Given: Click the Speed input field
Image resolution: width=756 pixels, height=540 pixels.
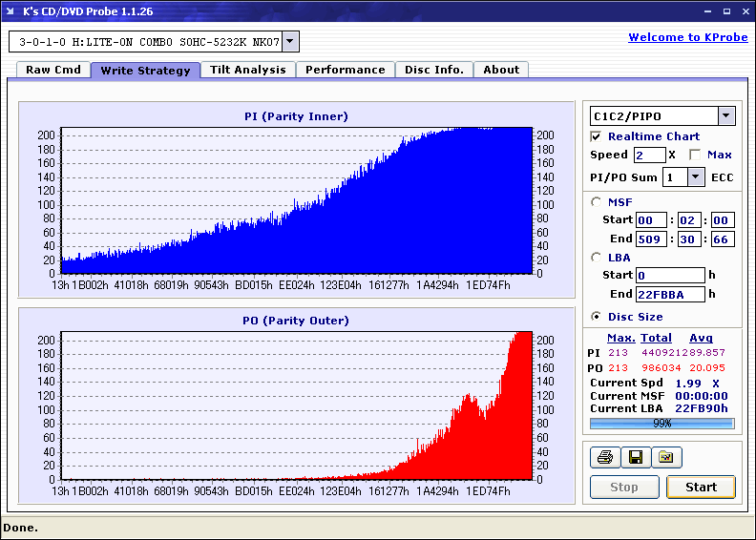Looking at the screenshot, I should point(649,156).
